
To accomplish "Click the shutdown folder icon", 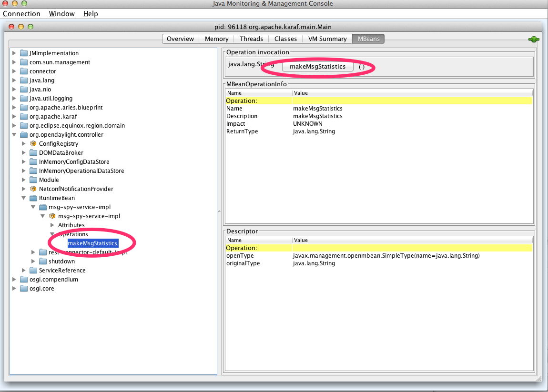I will 42,261.
